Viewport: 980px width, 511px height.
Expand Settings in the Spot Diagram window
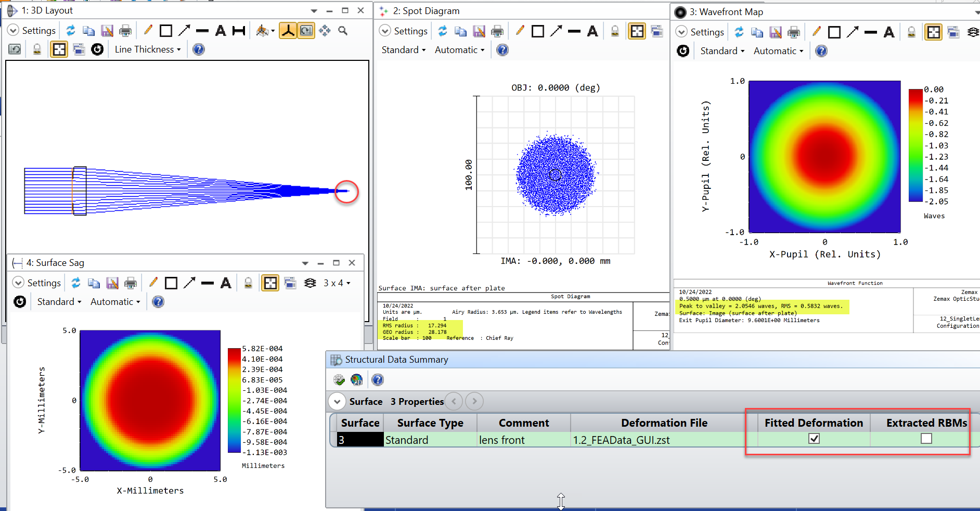[403, 31]
